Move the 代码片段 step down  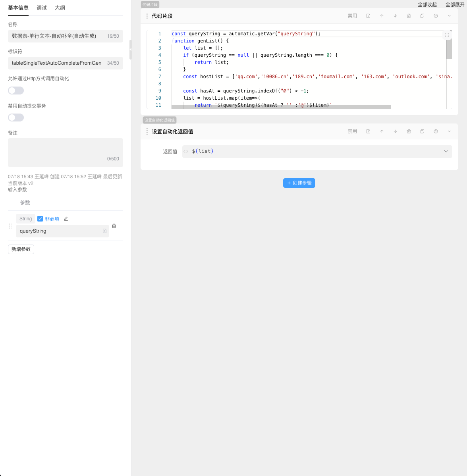(x=395, y=16)
